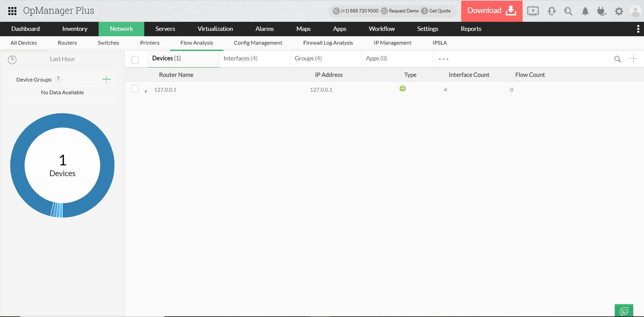Screen dimensions: 644x317
Task: Search the devices table with magnifier icon
Action: (x=618, y=59)
